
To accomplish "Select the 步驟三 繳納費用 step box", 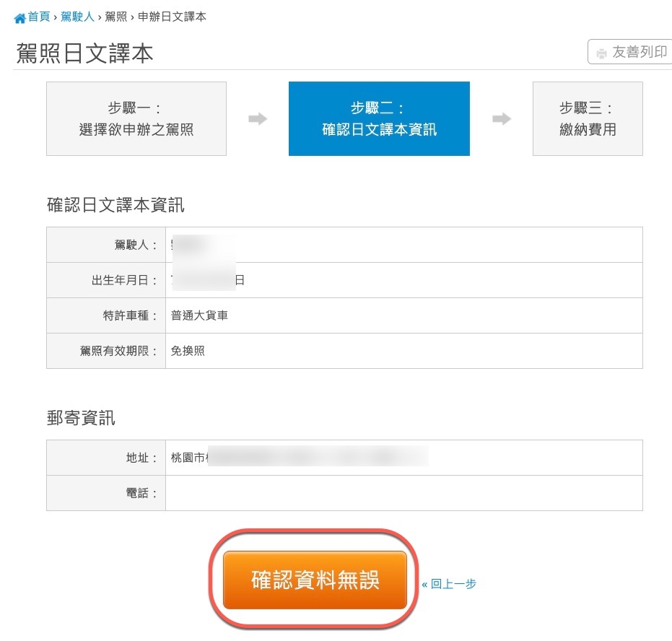I will click(588, 119).
